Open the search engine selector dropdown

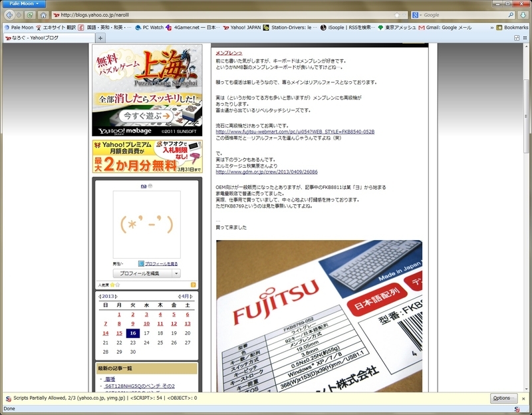pos(416,15)
